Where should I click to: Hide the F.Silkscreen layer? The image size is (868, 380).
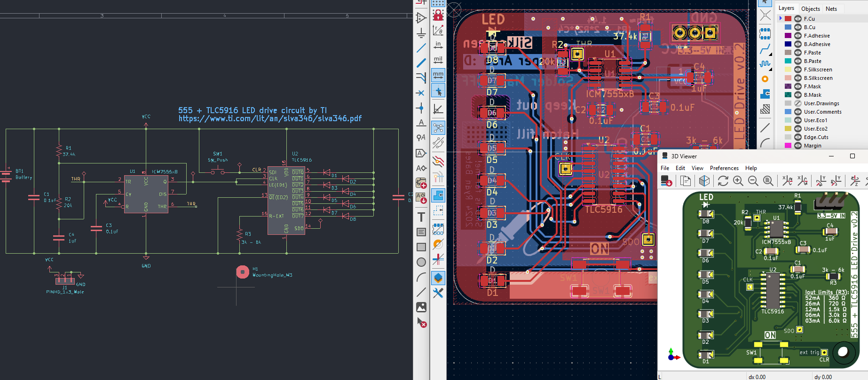[798, 70]
